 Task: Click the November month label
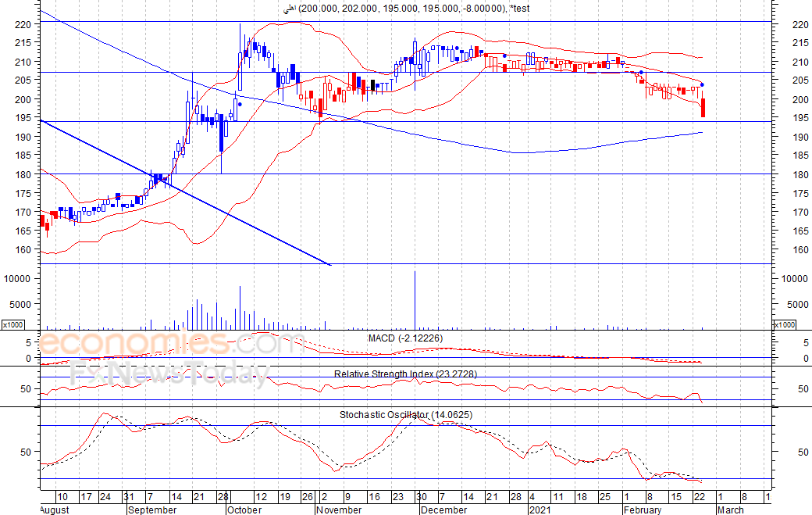click(340, 510)
